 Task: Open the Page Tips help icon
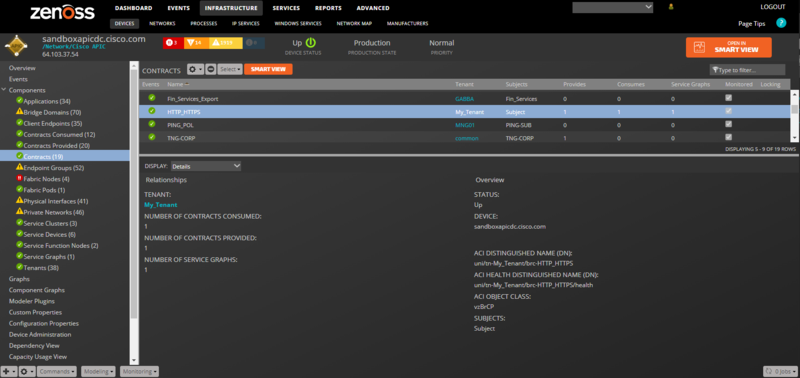(x=781, y=23)
